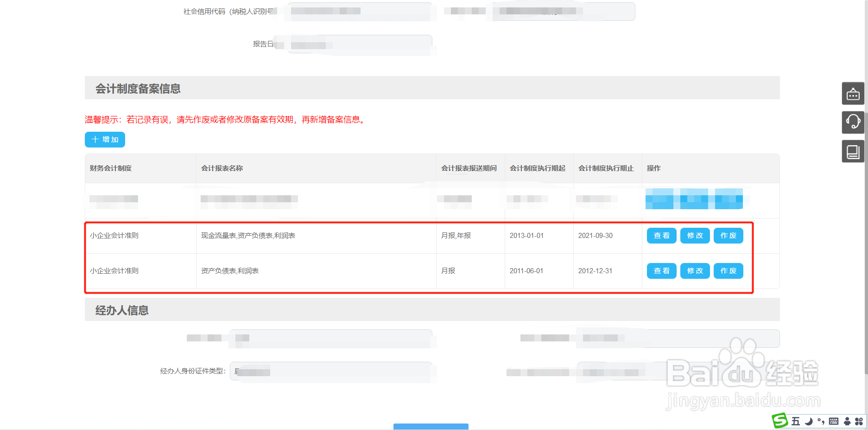The width and height of the screenshot is (868, 430).
Task: Click 作废 for the 2011-06-01 record
Action: (x=729, y=271)
